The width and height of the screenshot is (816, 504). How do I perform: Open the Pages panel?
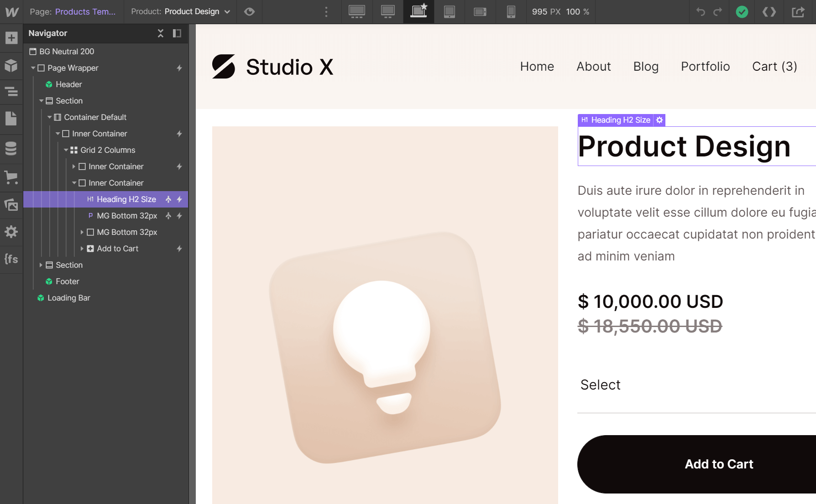pos(11,119)
